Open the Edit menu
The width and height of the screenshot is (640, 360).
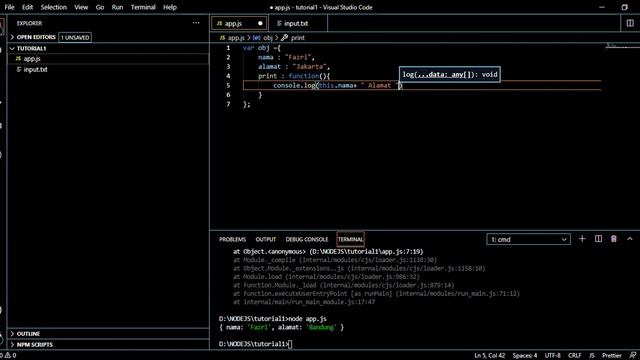27,7
